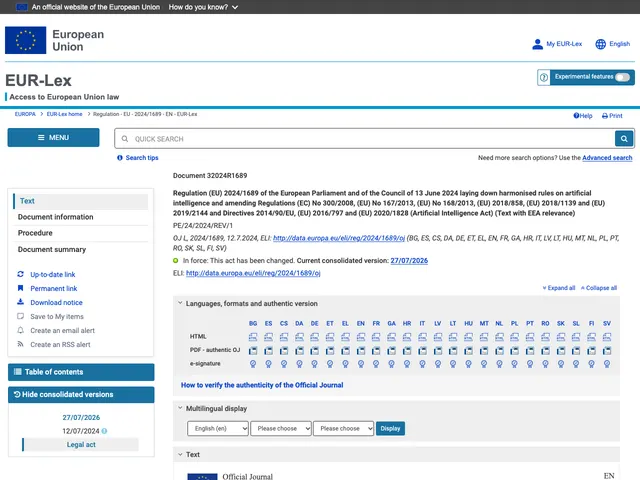Open the IT PDF authentic OJ icon
The width and height of the screenshot is (640, 480).
pyautogui.click(x=422, y=351)
